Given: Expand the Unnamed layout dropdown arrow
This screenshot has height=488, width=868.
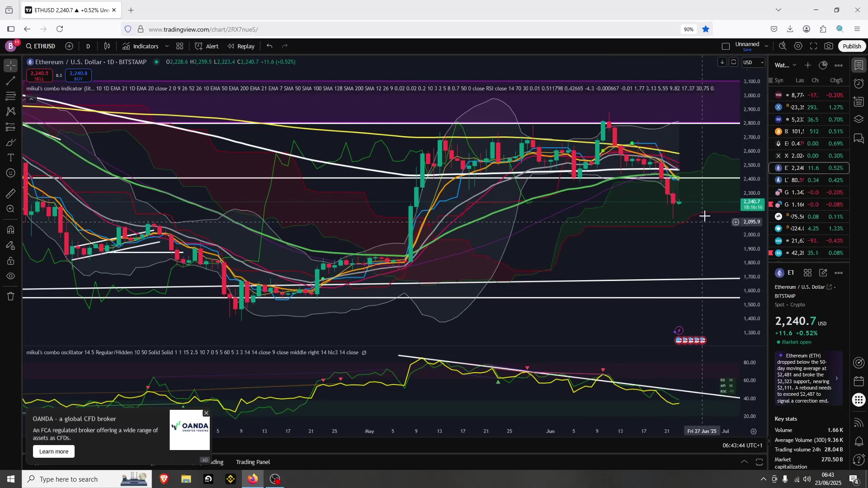Looking at the screenshot, I should pos(766,46).
